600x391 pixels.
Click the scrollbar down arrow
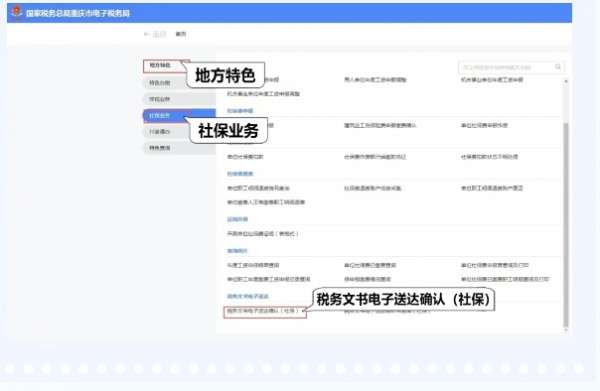[566, 330]
